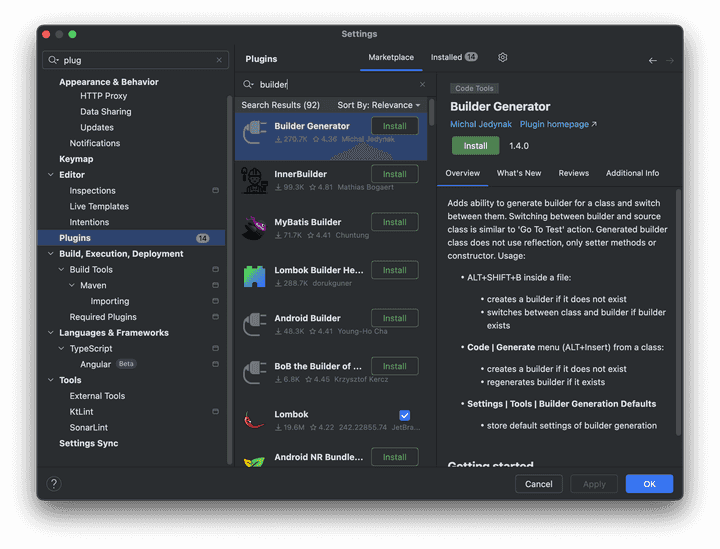This screenshot has width=720, height=549.
Task: Click the back navigation arrow
Action: (x=653, y=60)
